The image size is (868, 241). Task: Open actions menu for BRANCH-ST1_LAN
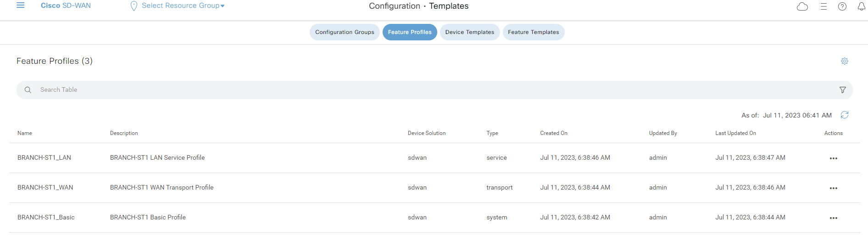point(834,158)
